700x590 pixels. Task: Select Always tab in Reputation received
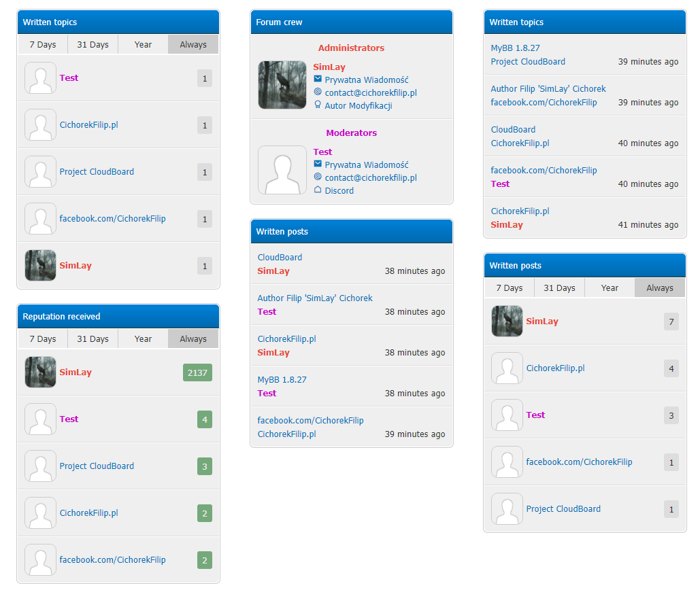[x=193, y=339]
